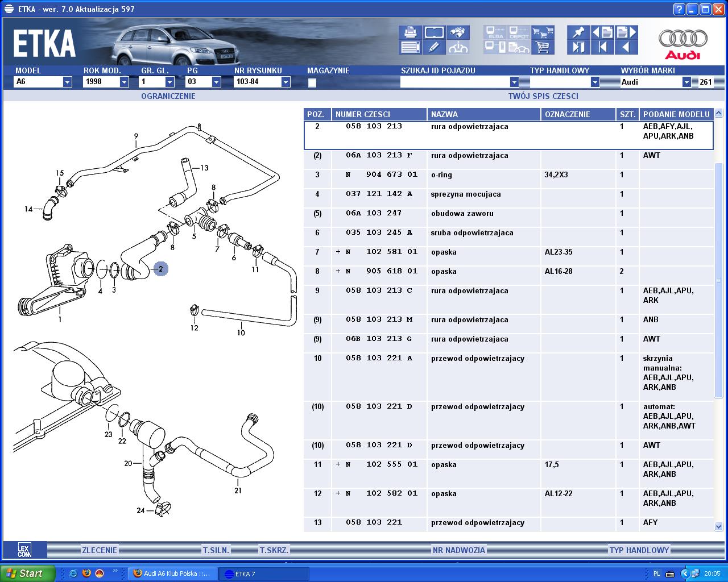Open the ROK MOD. dropdown showing 1998
Image resolution: width=728 pixels, height=582 pixels.
tap(106, 82)
